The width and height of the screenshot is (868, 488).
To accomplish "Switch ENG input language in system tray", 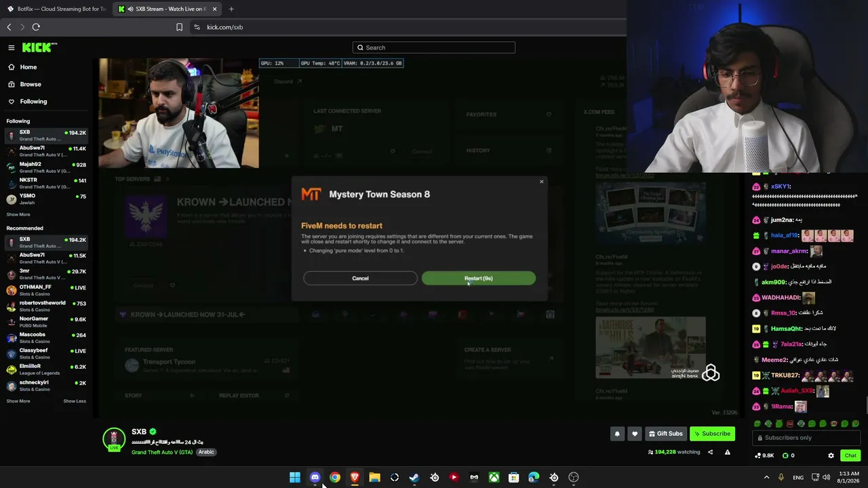I will pos(798,477).
